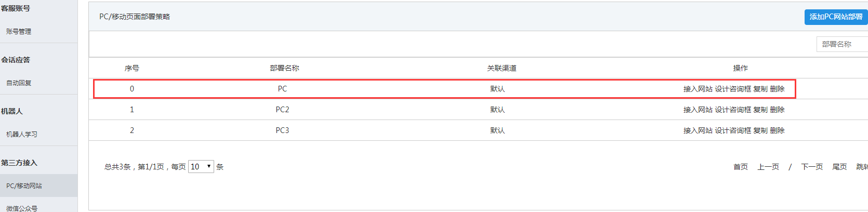The width and height of the screenshot is (868, 212).
Task: Go to 首页 in pagination
Action: [740, 167]
